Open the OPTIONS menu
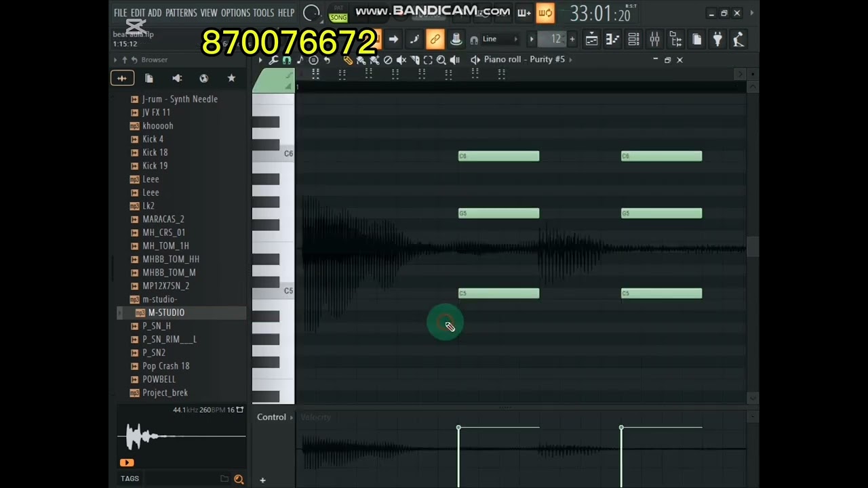 coord(236,13)
